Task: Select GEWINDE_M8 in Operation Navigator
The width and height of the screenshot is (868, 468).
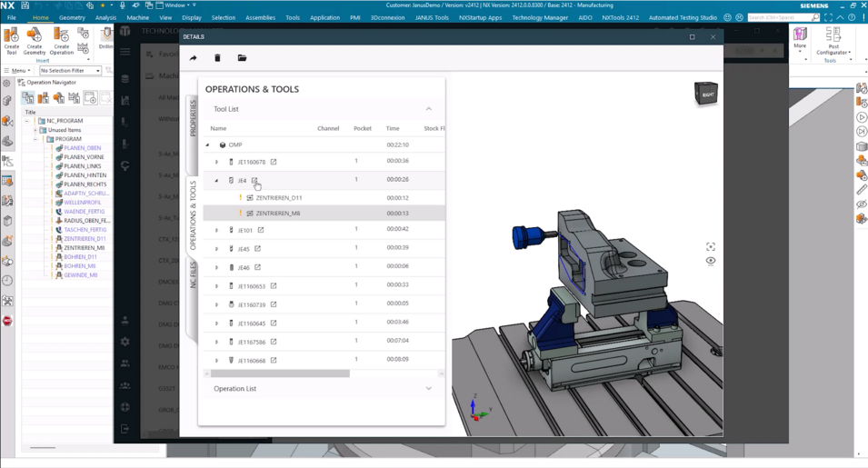Action: pyautogui.click(x=80, y=275)
